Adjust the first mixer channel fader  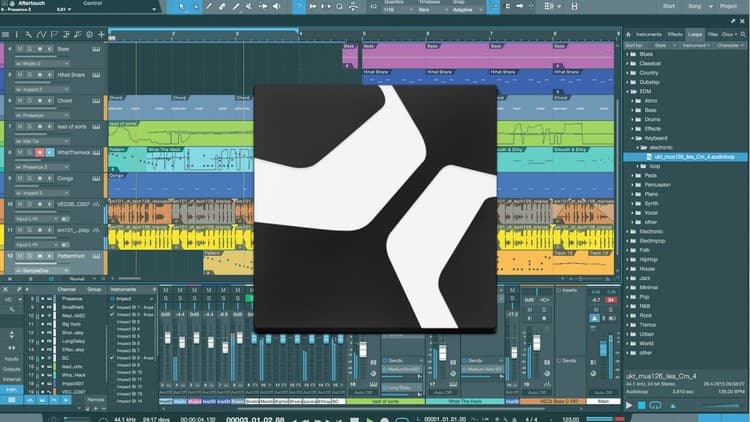167,337
